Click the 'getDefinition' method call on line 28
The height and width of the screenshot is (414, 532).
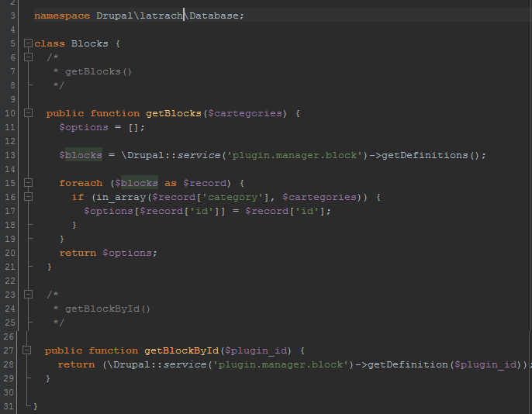408,364
